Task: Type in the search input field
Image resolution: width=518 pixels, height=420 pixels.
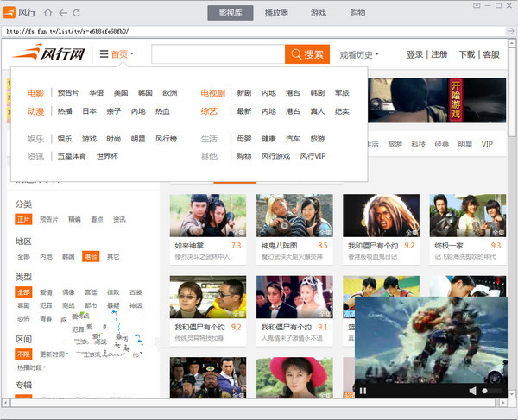Action: tap(218, 54)
